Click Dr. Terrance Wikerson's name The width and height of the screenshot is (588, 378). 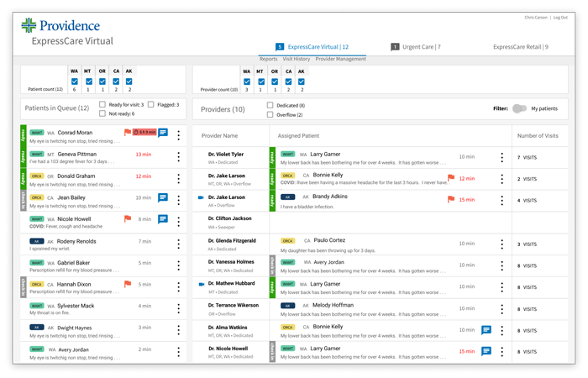234,305
